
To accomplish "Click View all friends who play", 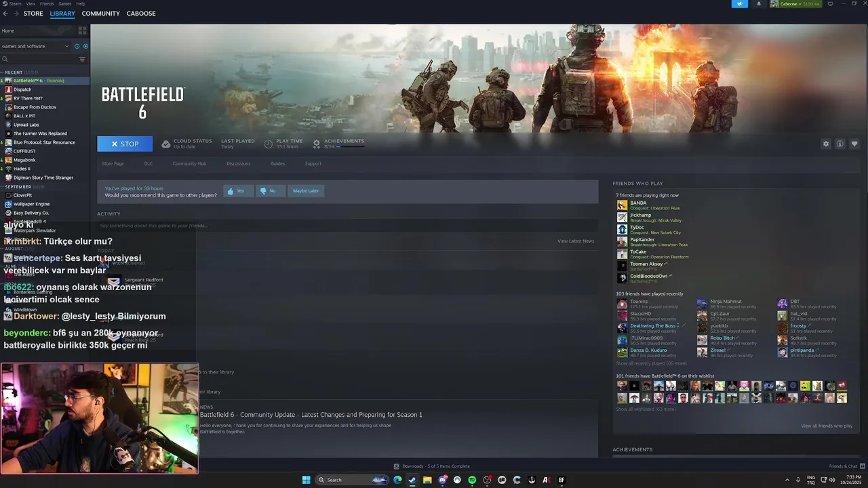I will pyautogui.click(x=827, y=426).
